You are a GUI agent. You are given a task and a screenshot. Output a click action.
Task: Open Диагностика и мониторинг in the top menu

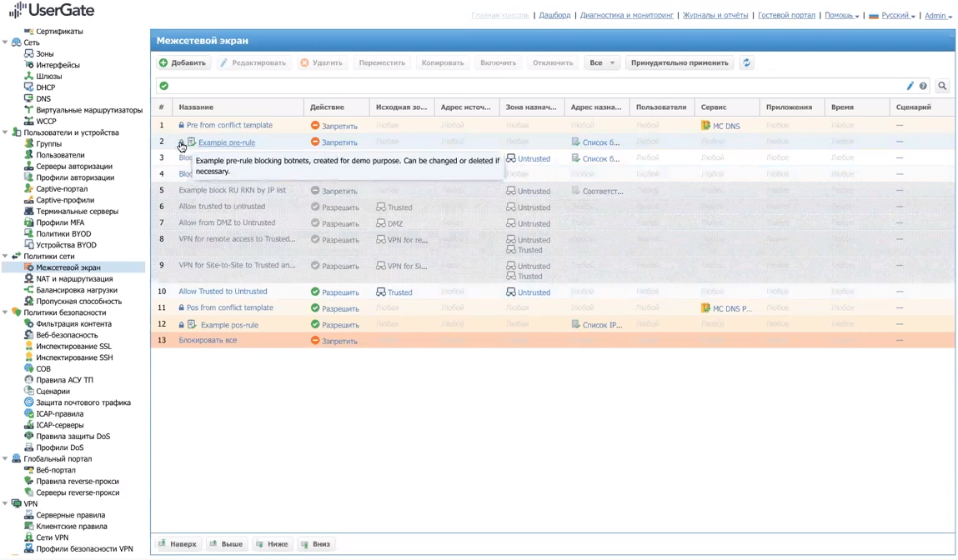click(626, 15)
